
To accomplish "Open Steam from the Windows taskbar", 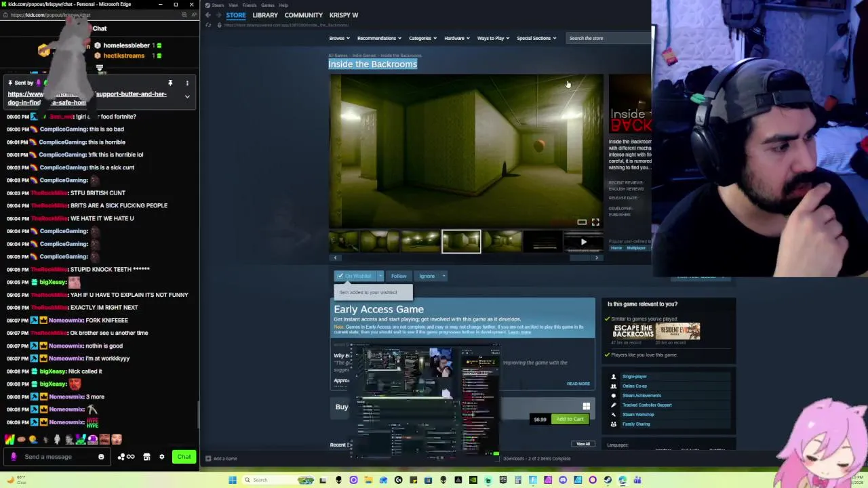I will pos(608,480).
